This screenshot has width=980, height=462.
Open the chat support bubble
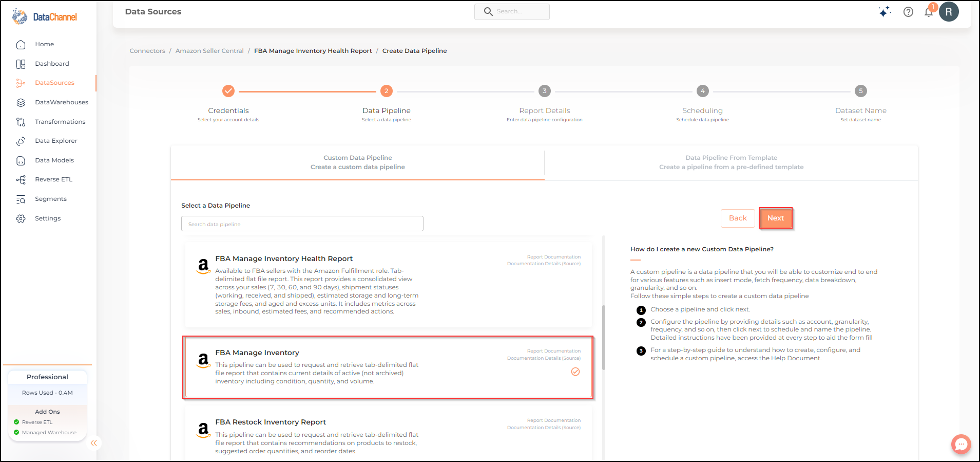961,444
